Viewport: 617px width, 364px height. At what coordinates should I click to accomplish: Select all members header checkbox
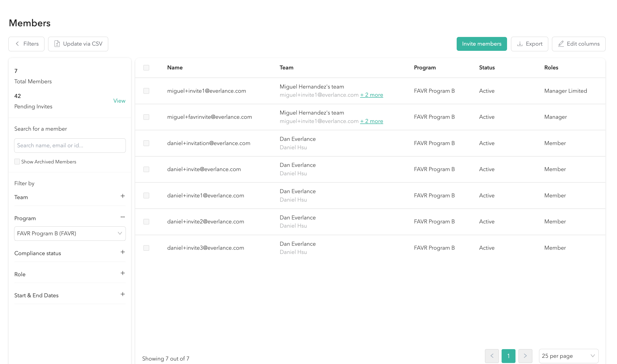click(146, 68)
